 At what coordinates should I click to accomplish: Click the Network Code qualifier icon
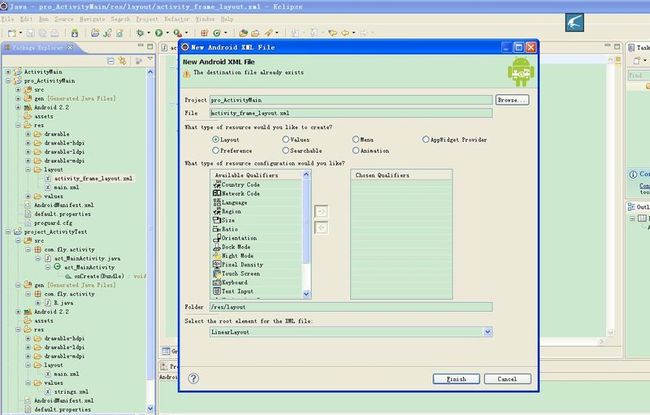pyautogui.click(x=217, y=193)
